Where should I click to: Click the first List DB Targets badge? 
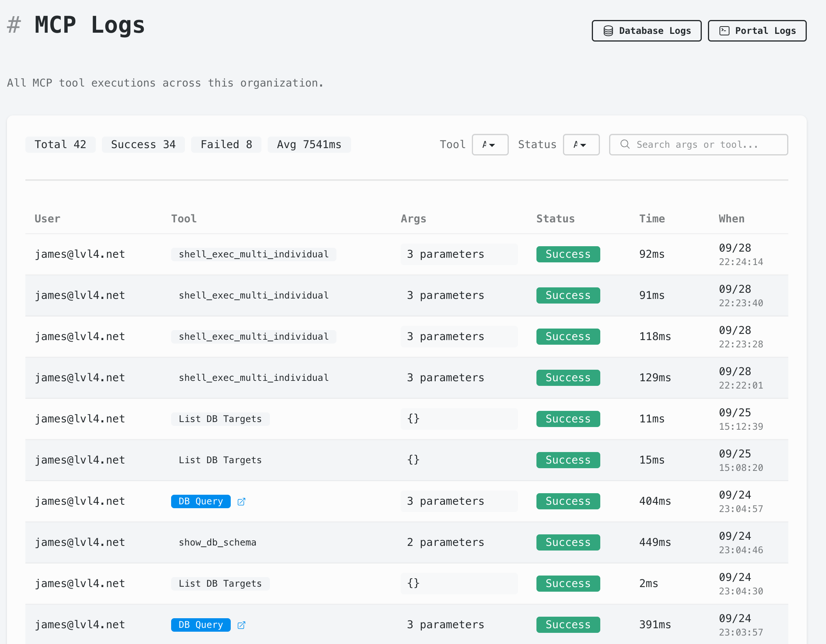[220, 419]
